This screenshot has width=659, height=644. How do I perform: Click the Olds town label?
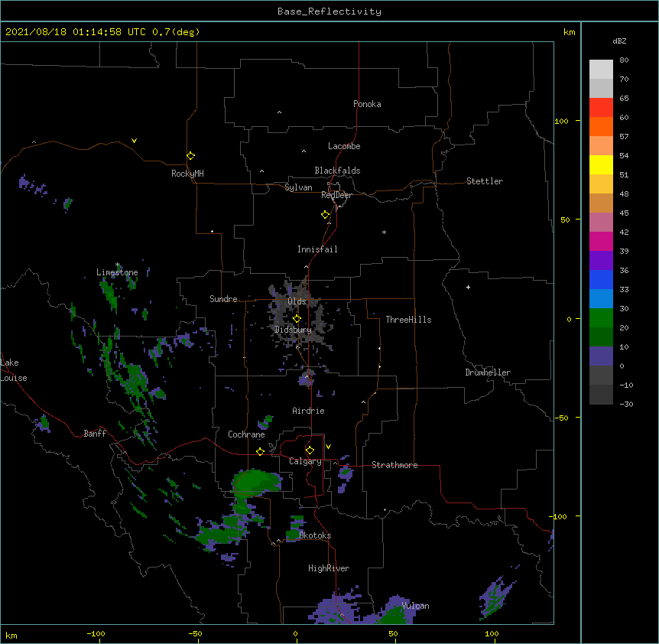pyautogui.click(x=297, y=301)
